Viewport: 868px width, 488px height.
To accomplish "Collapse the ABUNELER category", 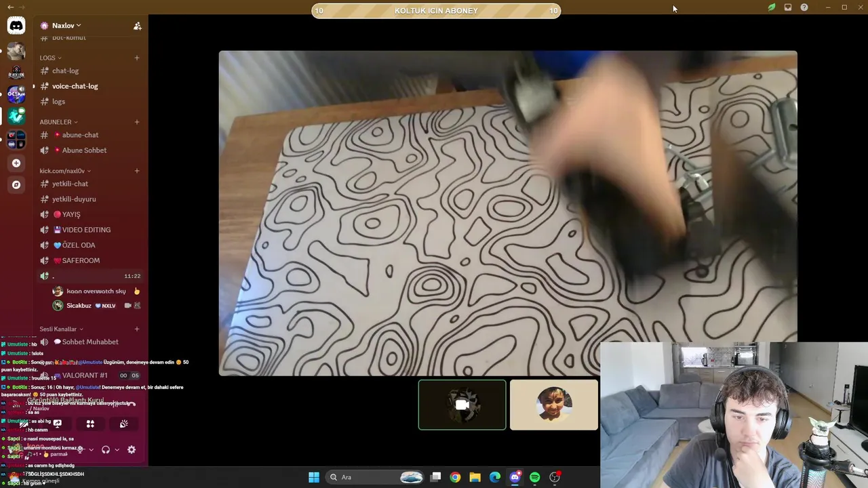I will coord(58,122).
